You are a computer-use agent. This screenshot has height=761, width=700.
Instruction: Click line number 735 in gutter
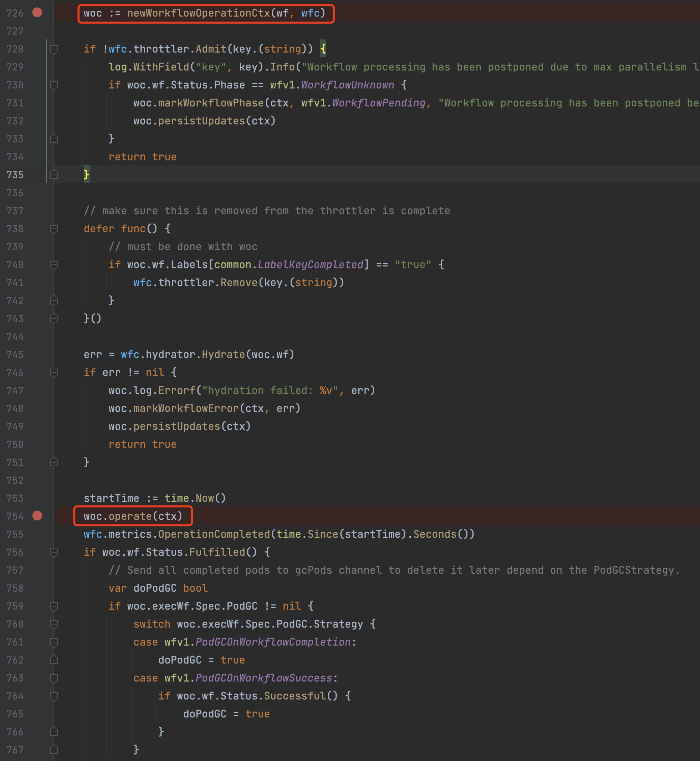click(x=15, y=175)
